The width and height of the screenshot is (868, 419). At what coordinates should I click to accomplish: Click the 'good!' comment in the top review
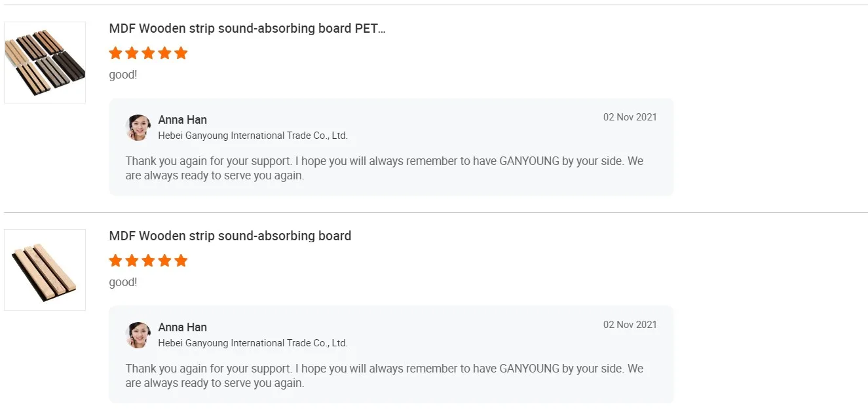point(123,75)
